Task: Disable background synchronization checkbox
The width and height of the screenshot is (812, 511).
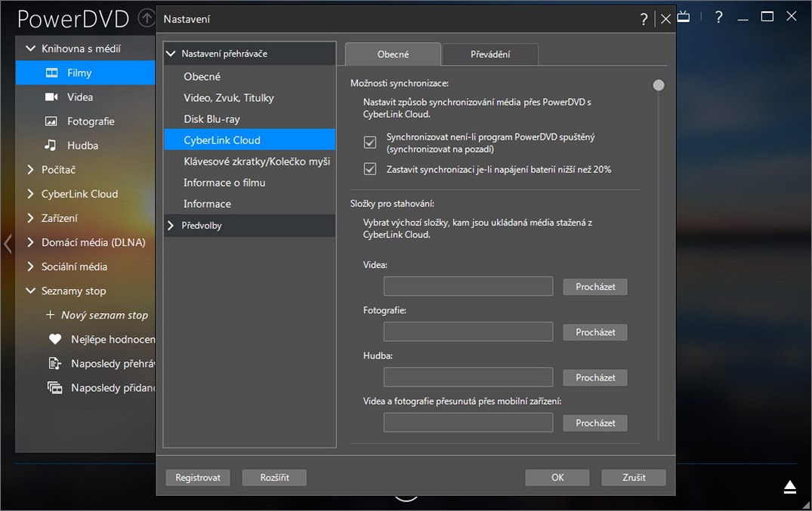Action: (x=370, y=142)
